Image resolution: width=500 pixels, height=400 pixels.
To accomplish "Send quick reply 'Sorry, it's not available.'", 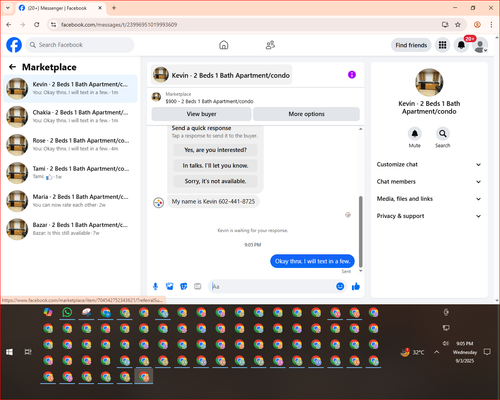I will click(x=215, y=181).
